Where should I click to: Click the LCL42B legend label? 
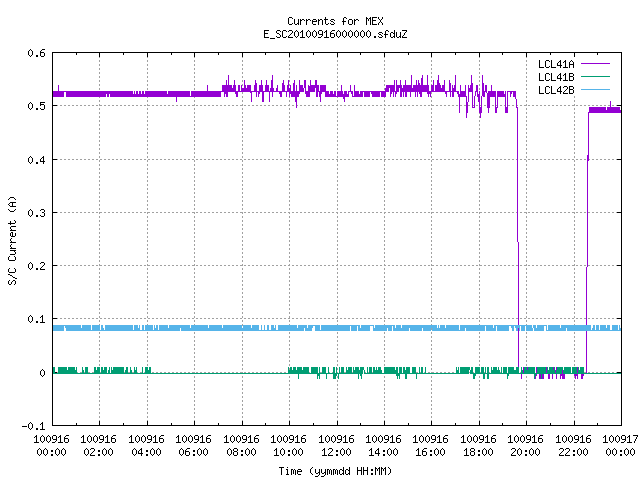tap(556, 90)
